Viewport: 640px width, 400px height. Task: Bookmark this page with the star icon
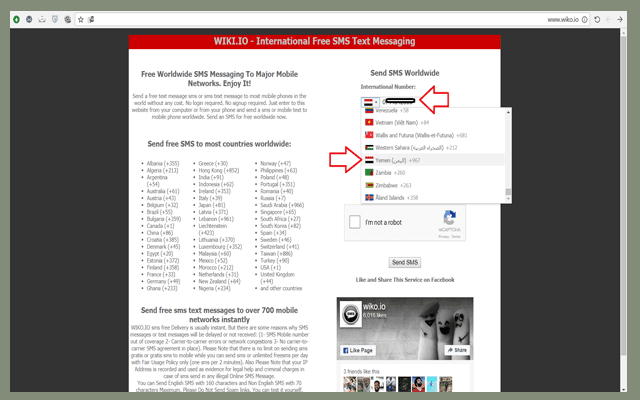pyautogui.click(x=81, y=19)
